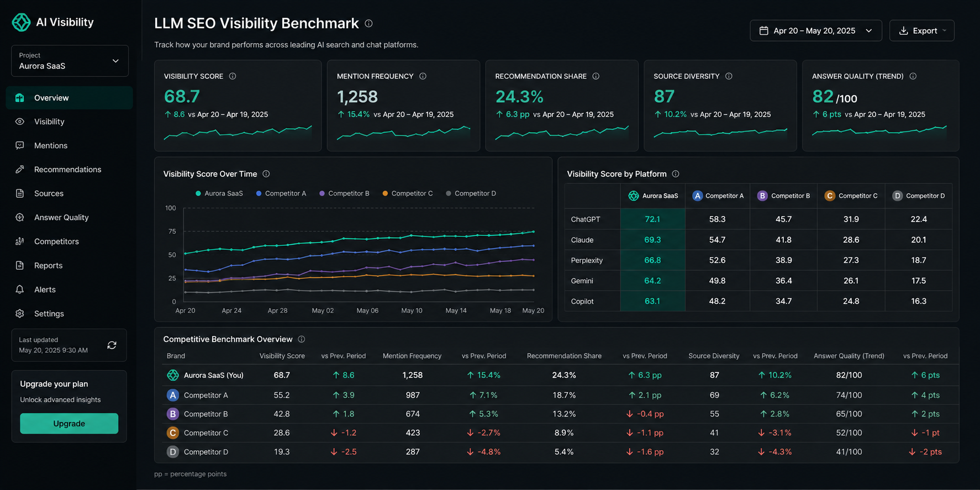Click info icon next to Recommendation Share

tap(596, 76)
